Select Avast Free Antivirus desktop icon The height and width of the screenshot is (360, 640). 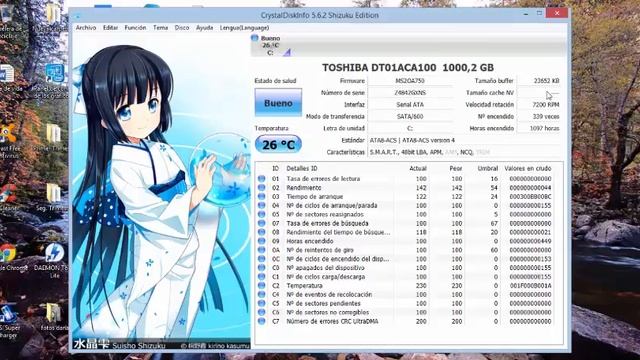pos(9,141)
